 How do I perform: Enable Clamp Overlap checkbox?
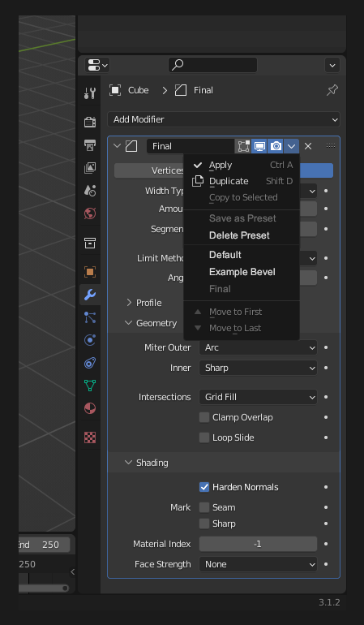click(x=204, y=417)
